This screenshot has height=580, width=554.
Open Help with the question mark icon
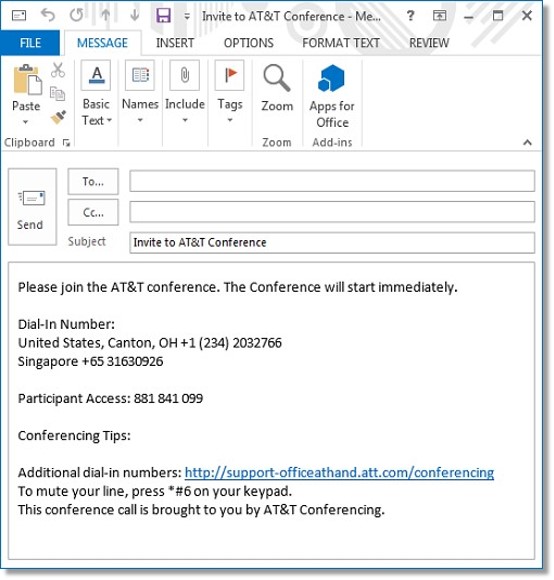pyautogui.click(x=410, y=16)
